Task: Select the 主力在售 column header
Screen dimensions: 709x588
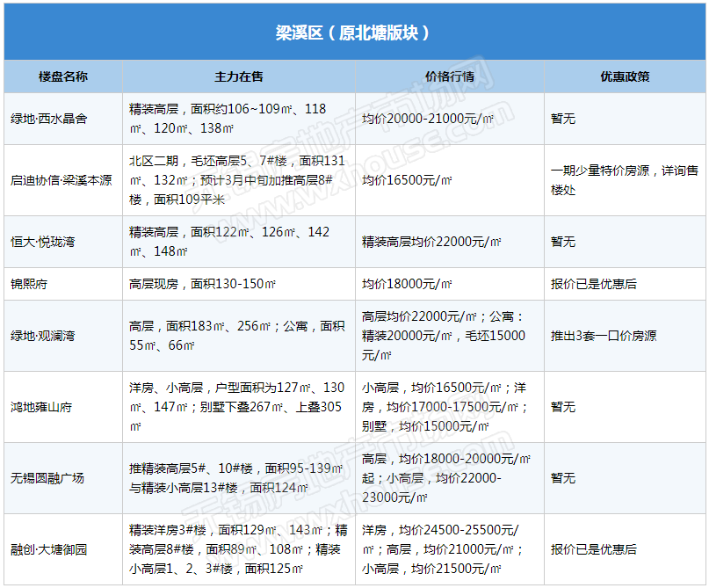Action: (239, 76)
